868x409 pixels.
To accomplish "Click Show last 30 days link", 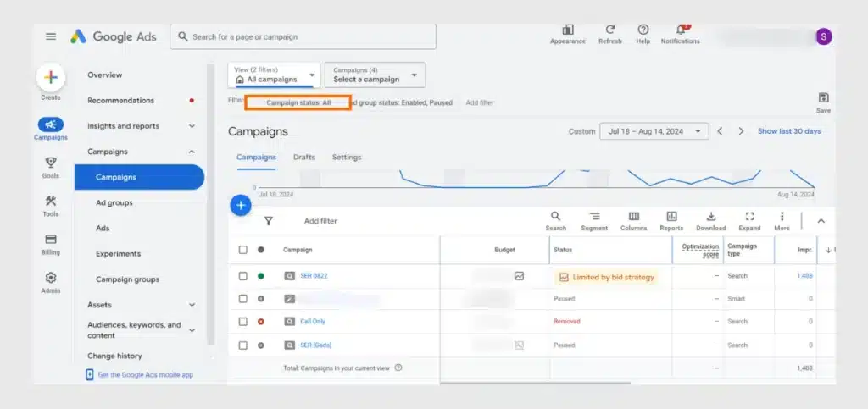I will [x=789, y=131].
